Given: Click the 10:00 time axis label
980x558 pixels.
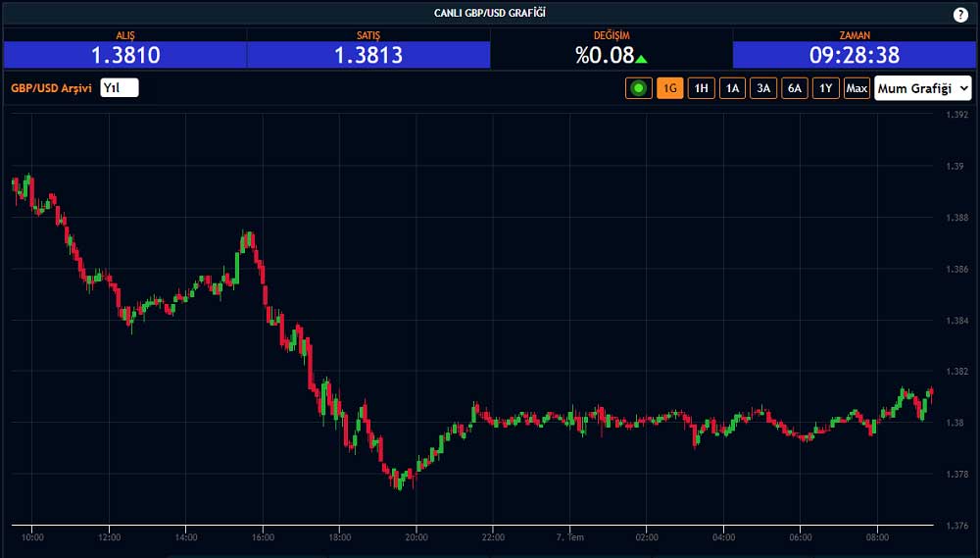Looking at the screenshot, I should (x=32, y=537).
